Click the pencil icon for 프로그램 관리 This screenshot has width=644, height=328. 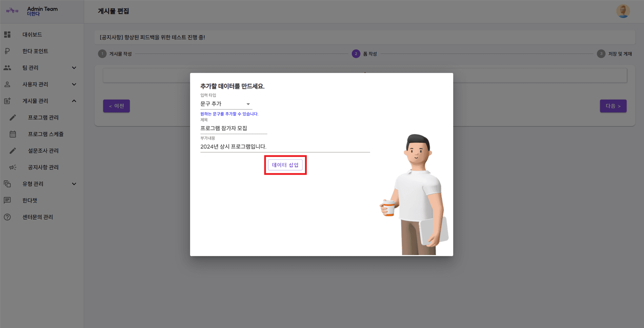pyautogui.click(x=13, y=117)
